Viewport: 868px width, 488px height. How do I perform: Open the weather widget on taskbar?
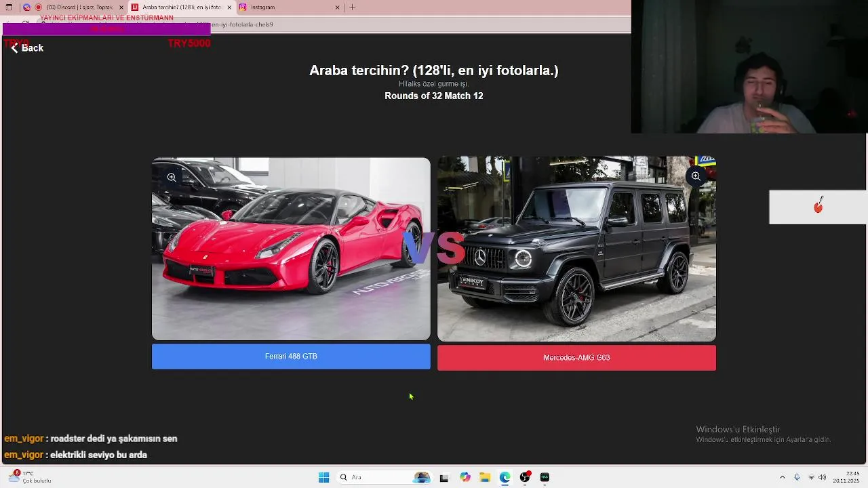pos(28,477)
